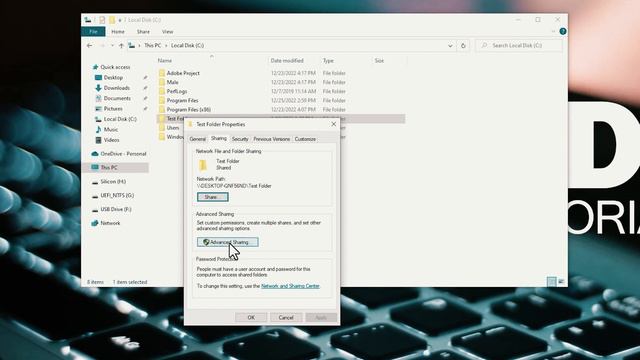Viewport: 640px width, 360px height.
Task: Open Customize Quick Access Toolbar dropdown
Action: point(120,20)
